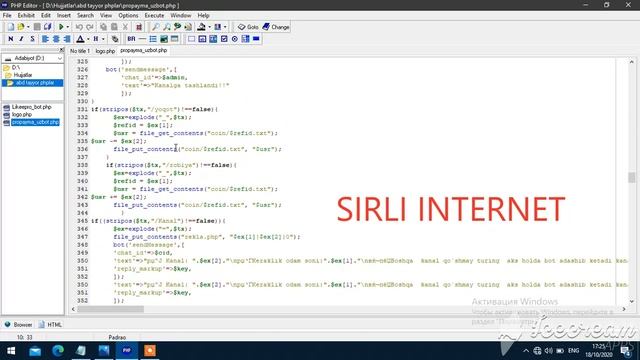Click the Goto button

click(x=248, y=27)
